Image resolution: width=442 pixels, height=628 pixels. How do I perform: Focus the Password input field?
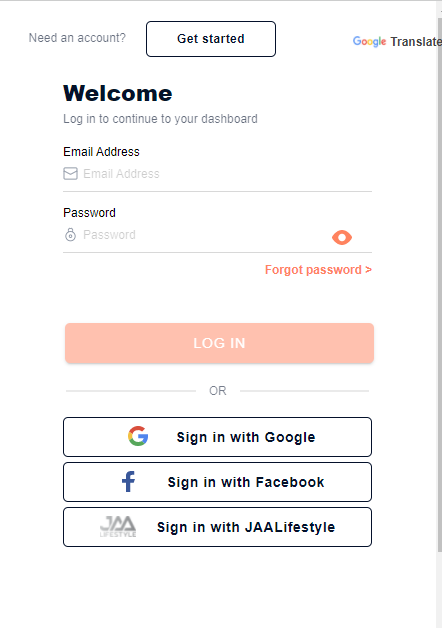204,235
